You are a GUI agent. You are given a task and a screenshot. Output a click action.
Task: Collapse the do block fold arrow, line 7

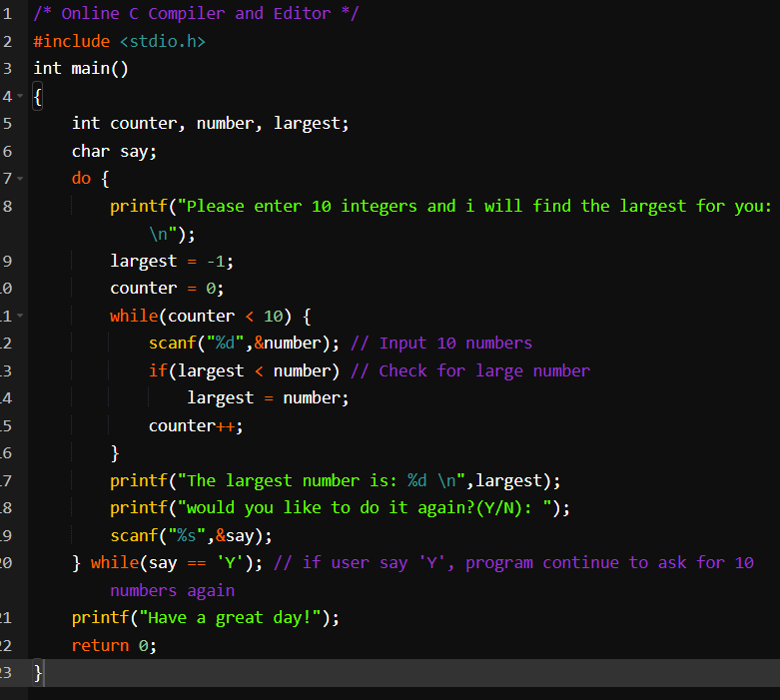[x=20, y=178]
